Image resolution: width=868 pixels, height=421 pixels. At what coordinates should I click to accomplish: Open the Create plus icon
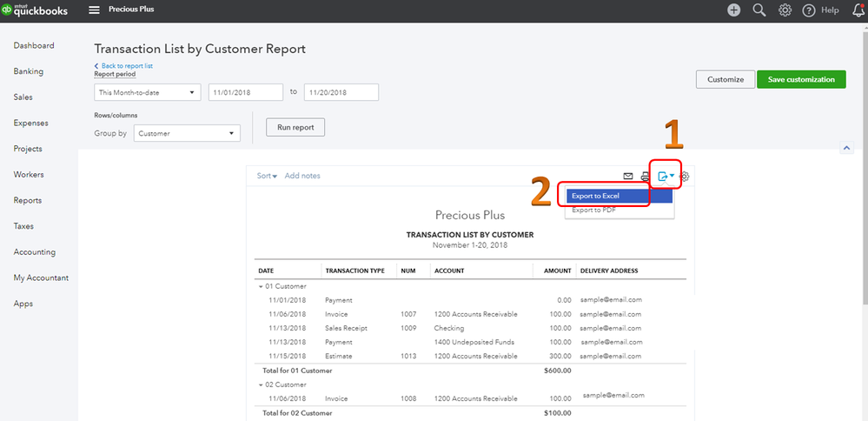coord(733,10)
